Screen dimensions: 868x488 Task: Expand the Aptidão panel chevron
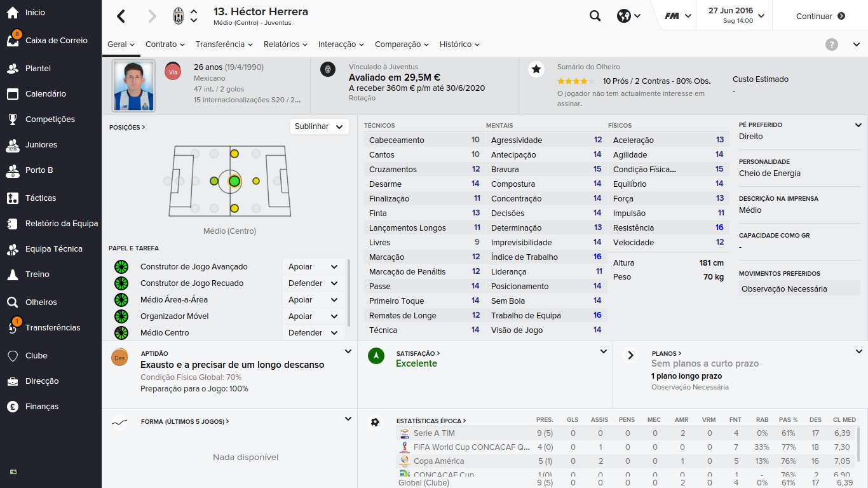348,351
